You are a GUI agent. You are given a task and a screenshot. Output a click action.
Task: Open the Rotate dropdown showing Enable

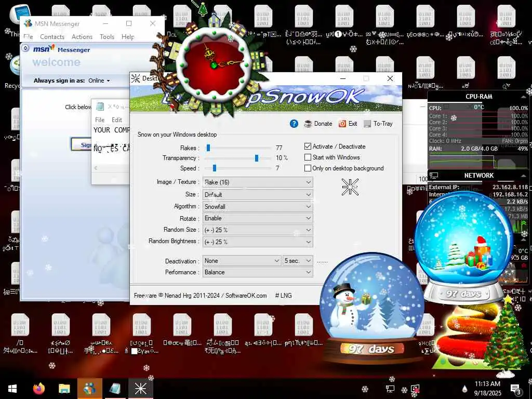(258, 218)
